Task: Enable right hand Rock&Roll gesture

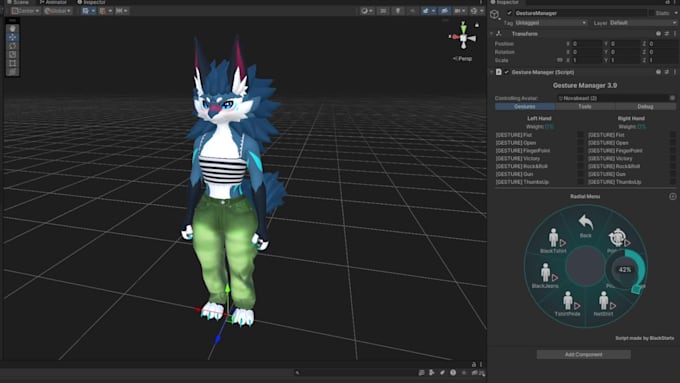Action: pos(673,167)
